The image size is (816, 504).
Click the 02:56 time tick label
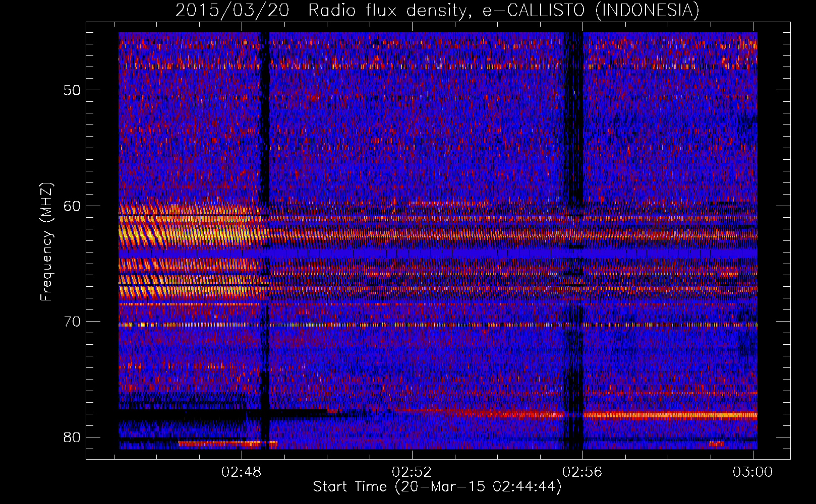582,472
